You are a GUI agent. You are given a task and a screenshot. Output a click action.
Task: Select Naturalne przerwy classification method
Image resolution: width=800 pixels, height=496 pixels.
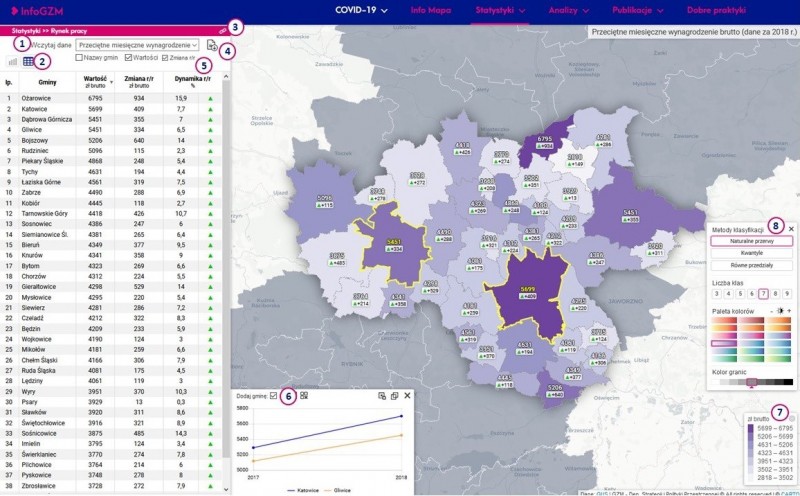tap(752, 241)
